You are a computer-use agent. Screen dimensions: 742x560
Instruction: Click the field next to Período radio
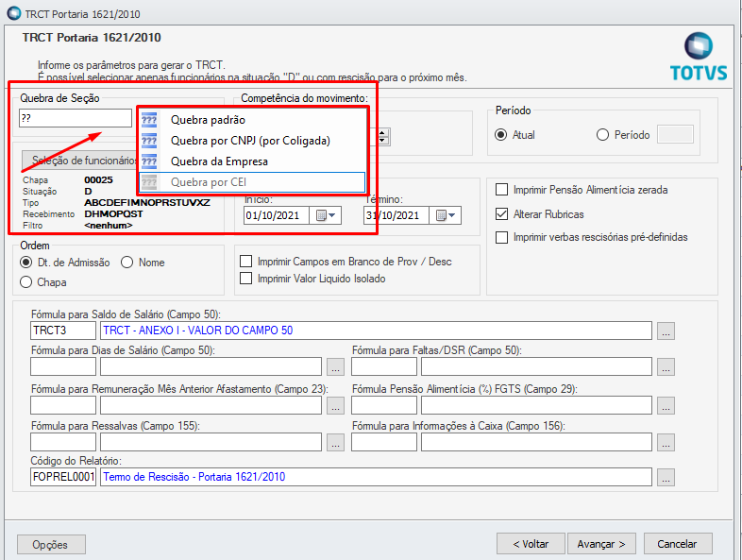[x=676, y=134]
